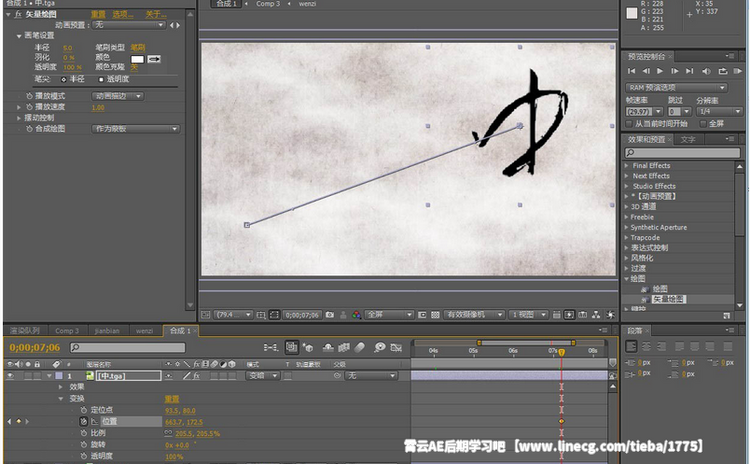Toggle the loop option icon in preview
Screen dimensions: 750x464
click(x=722, y=71)
